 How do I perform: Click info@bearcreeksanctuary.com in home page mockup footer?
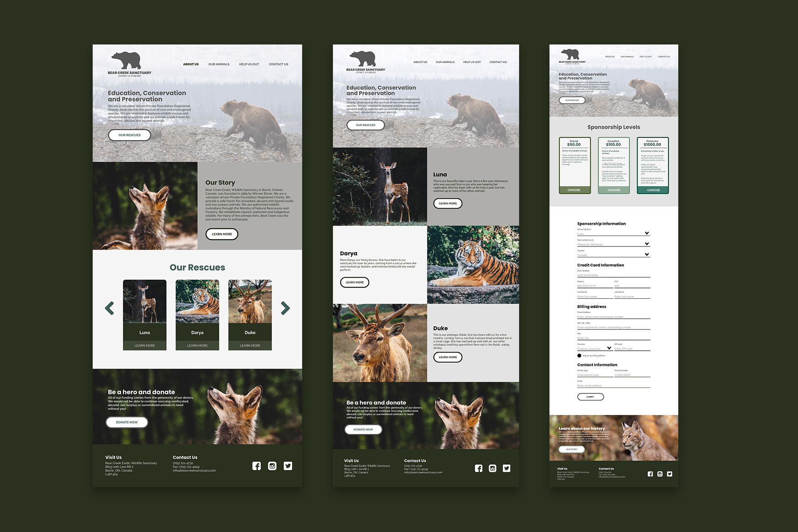(194, 470)
